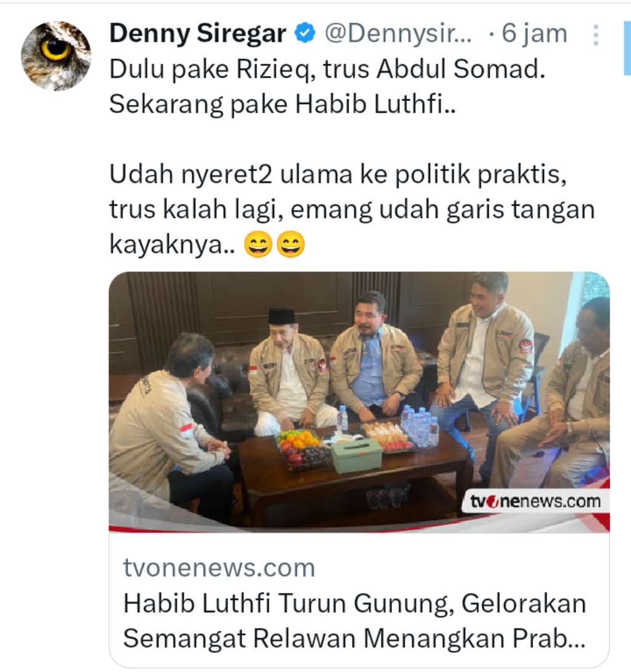Click the blue verified checkmark badge
Image resolution: width=631 pixels, height=672 pixels.
coord(305,33)
